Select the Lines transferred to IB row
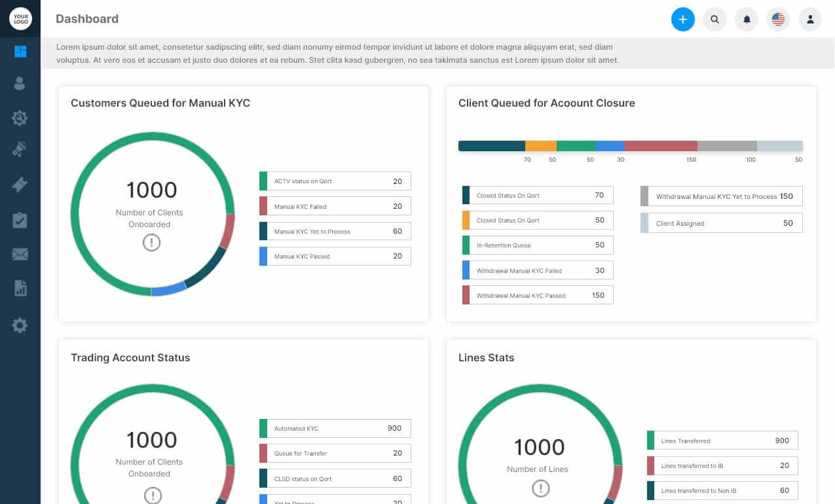Image resolution: width=835 pixels, height=504 pixels. 722,465
